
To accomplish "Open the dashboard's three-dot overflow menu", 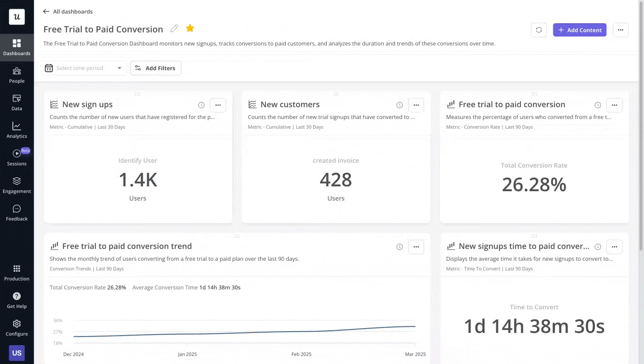I will [x=621, y=30].
